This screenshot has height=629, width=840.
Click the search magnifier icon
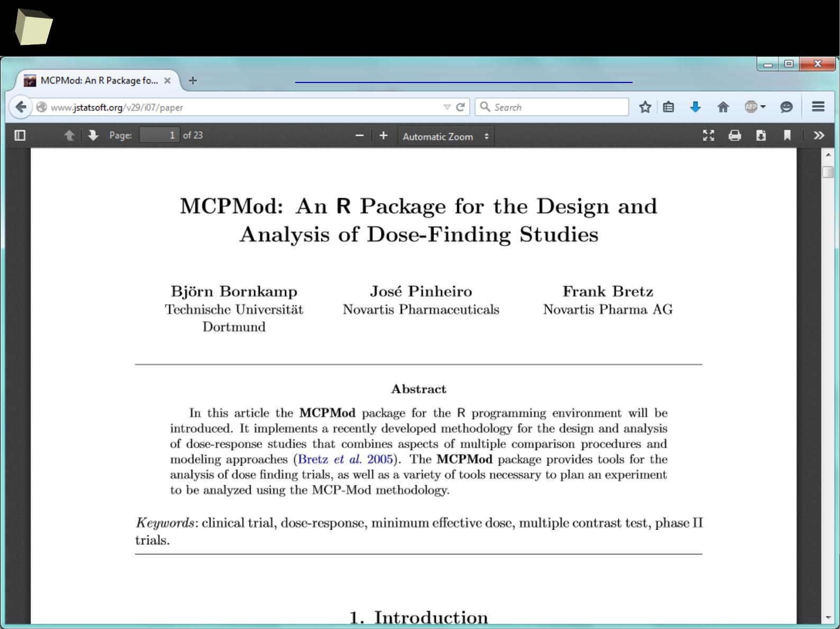(485, 107)
